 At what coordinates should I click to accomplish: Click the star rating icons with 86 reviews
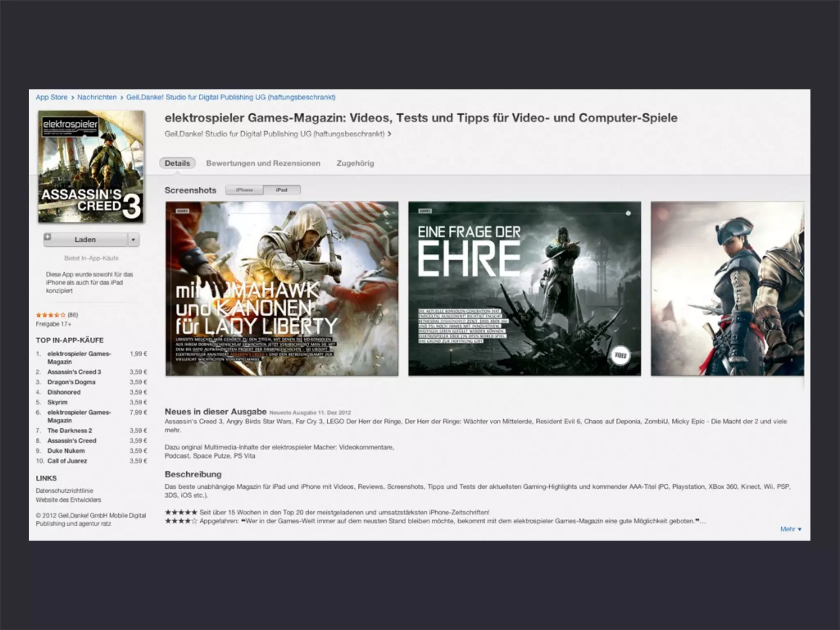(x=50, y=315)
